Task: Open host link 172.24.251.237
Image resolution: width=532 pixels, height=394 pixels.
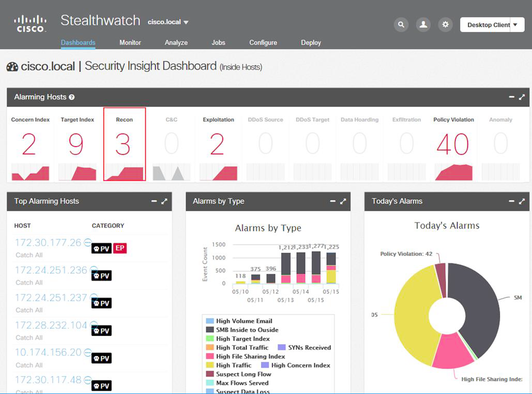Action: click(x=51, y=297)
